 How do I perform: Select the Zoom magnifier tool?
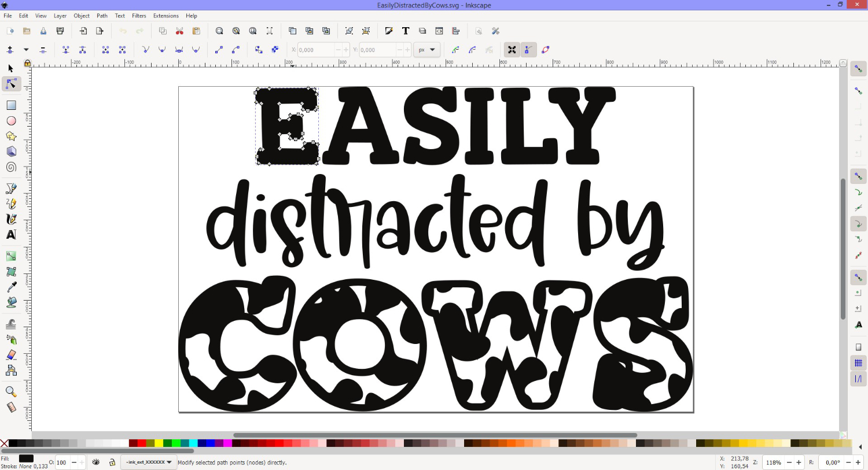point(11,392)
